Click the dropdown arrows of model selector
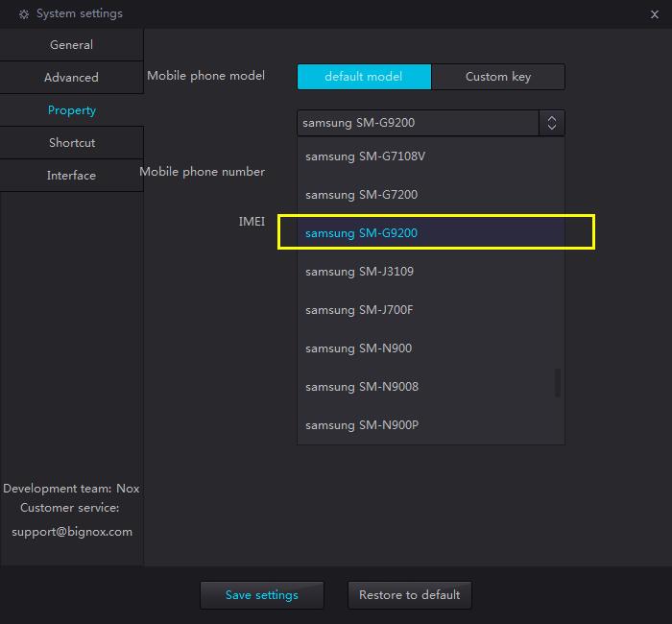 pyautogui.click(x=552, y=123)
